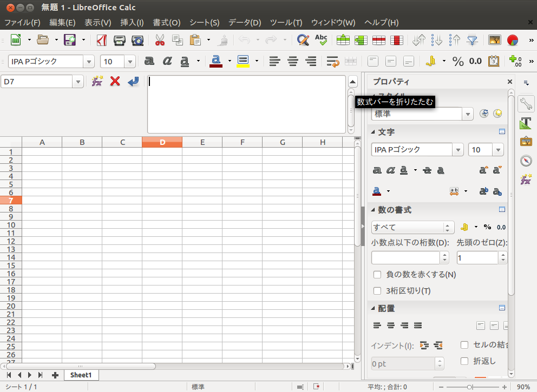Insert rows with the green row icon
This screenshot has width=537, height=392.
343,40
